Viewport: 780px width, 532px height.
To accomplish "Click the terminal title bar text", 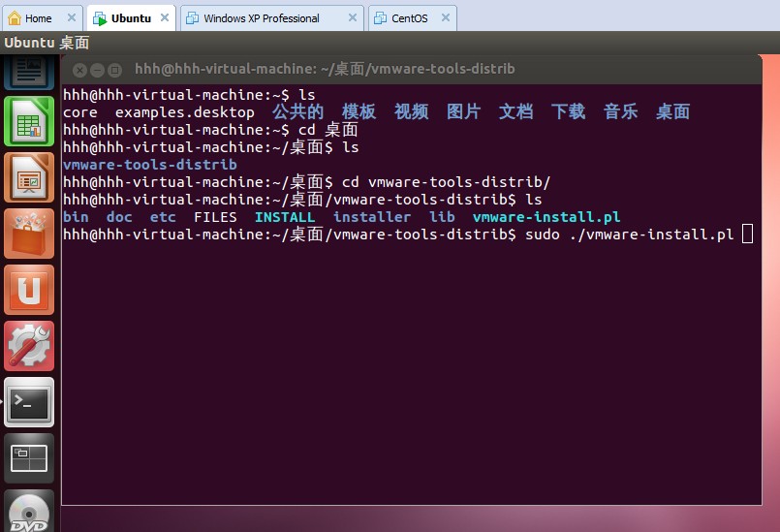I will (x=325, y=69).
